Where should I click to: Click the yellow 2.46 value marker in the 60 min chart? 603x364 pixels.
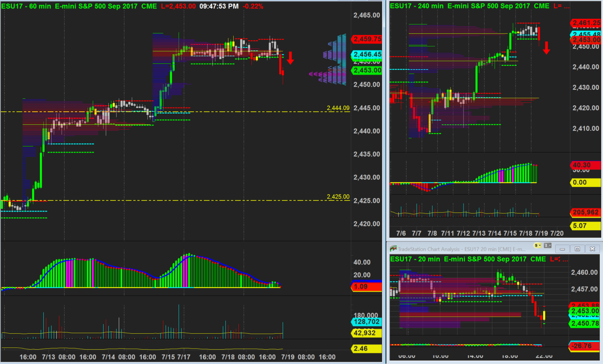point(366,348)
